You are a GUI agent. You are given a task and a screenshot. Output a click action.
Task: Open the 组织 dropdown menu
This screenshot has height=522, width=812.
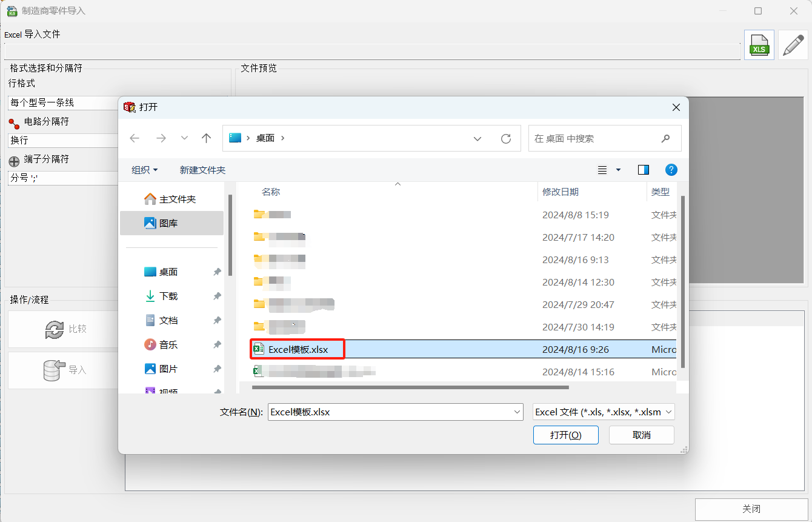pos(145,170)
